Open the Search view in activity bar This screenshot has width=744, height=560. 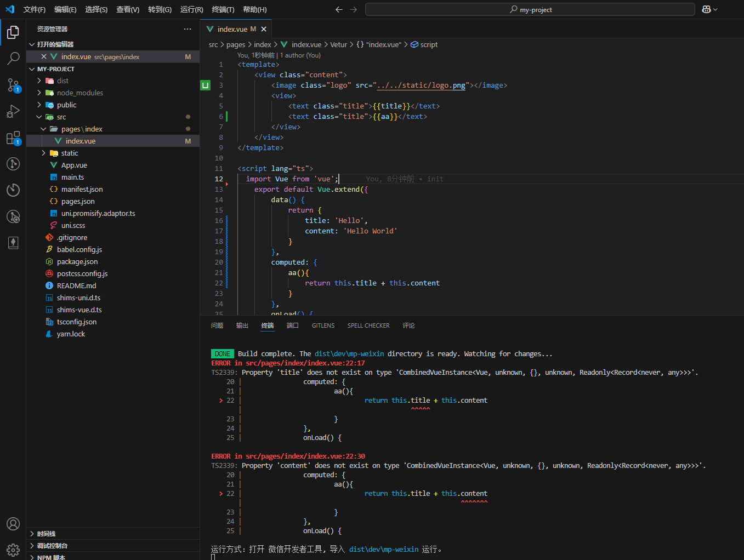coord(13,58)
